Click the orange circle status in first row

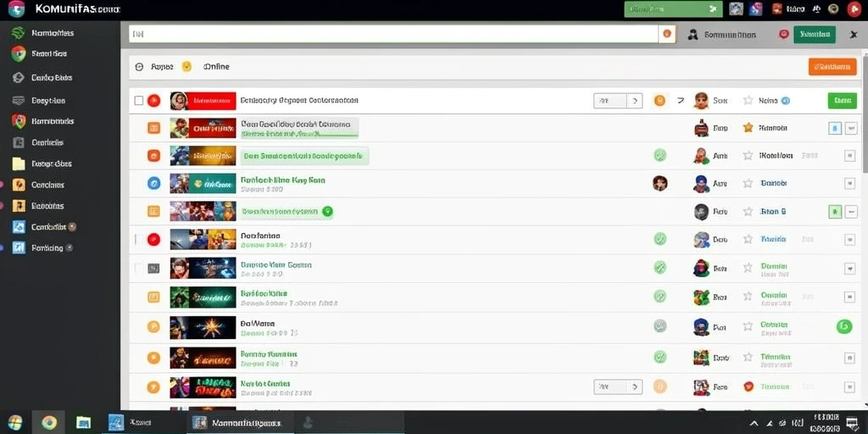659,101
